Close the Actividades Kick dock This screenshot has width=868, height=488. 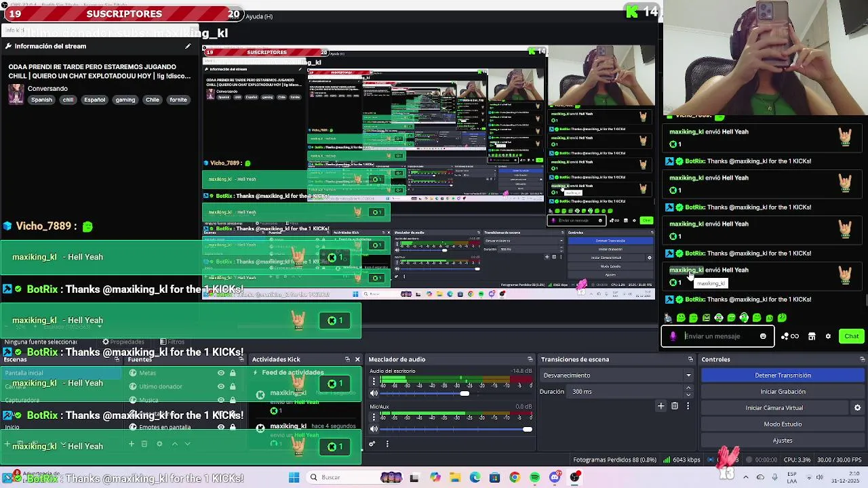coord(357,359)
